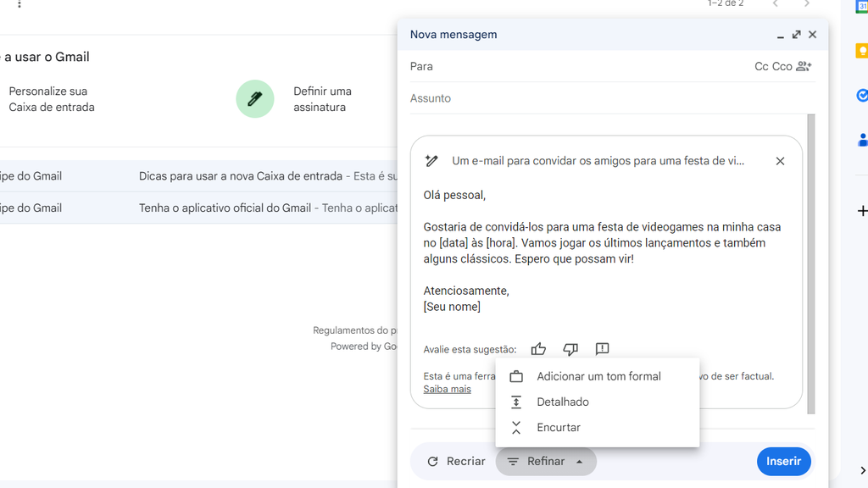Expand compose window to full screen
This screenshot has height=488, width=868.
796,34
